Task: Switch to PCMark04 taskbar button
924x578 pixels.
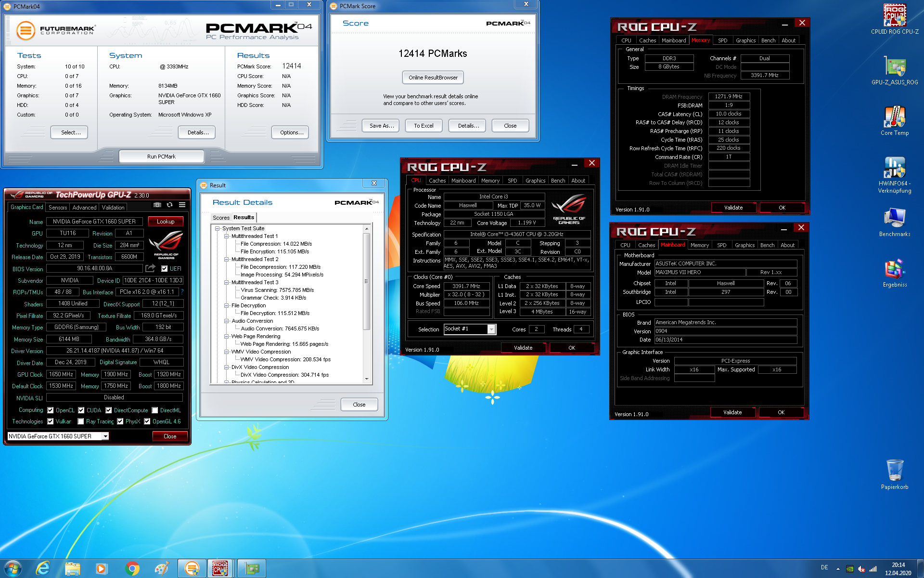Action: 192,568
